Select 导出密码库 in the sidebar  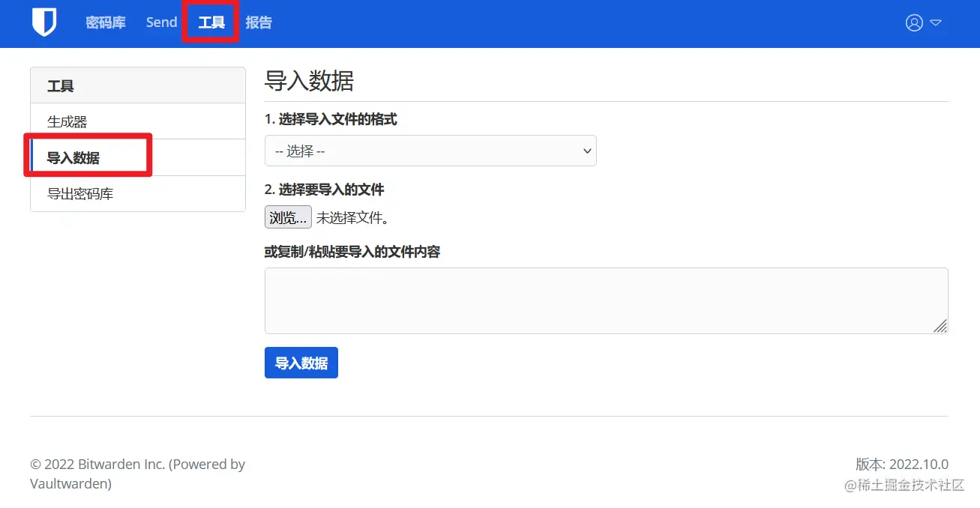pyautogui.click(x=79, y=193)
